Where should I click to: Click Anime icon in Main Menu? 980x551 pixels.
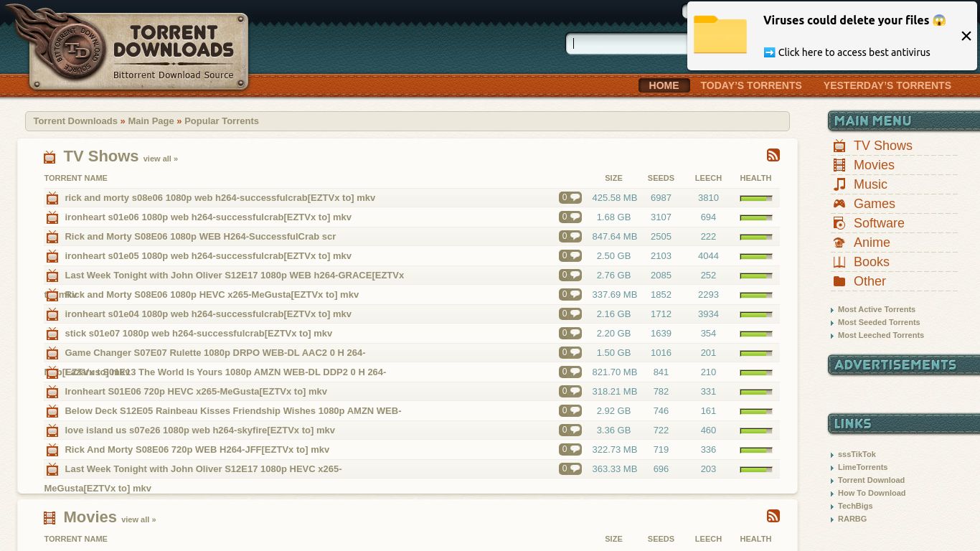(x=839, y=243)
